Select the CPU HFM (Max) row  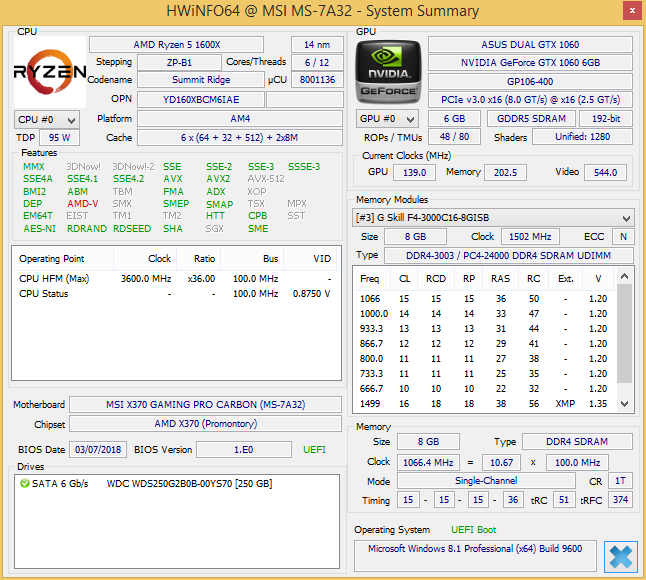(x=176, y=279)
